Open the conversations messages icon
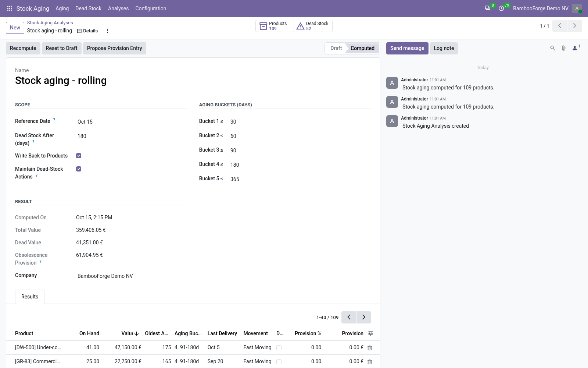 coord(488,8)
